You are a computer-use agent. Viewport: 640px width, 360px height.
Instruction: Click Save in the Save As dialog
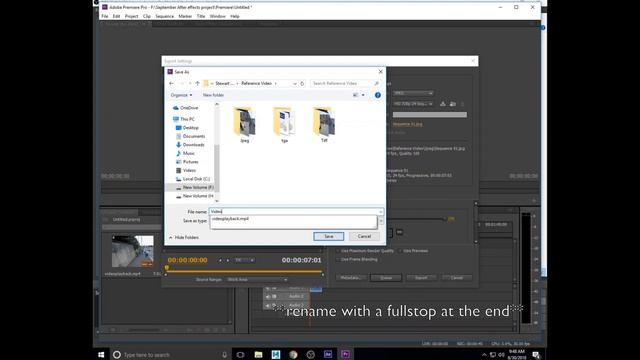pos(329,236)
